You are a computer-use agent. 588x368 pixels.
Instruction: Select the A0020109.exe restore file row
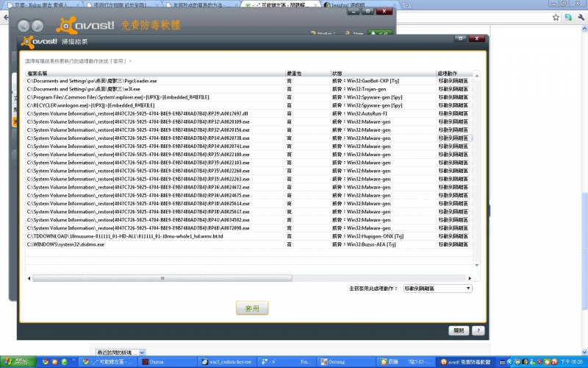pyautogui.click(x=249, y=121)
